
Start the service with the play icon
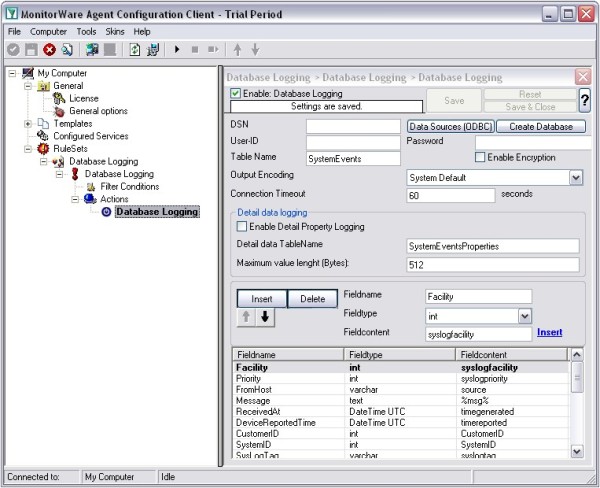click(x=177, y=49)
